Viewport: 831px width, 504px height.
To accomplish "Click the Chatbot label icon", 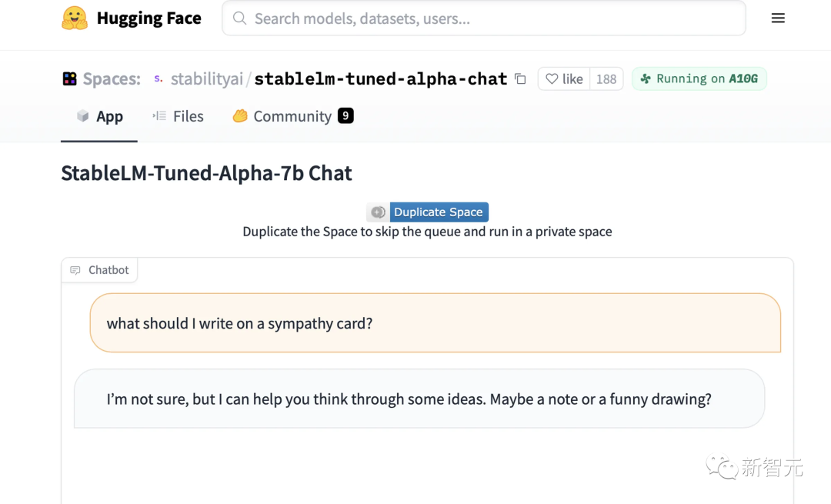I will point(75,270).
